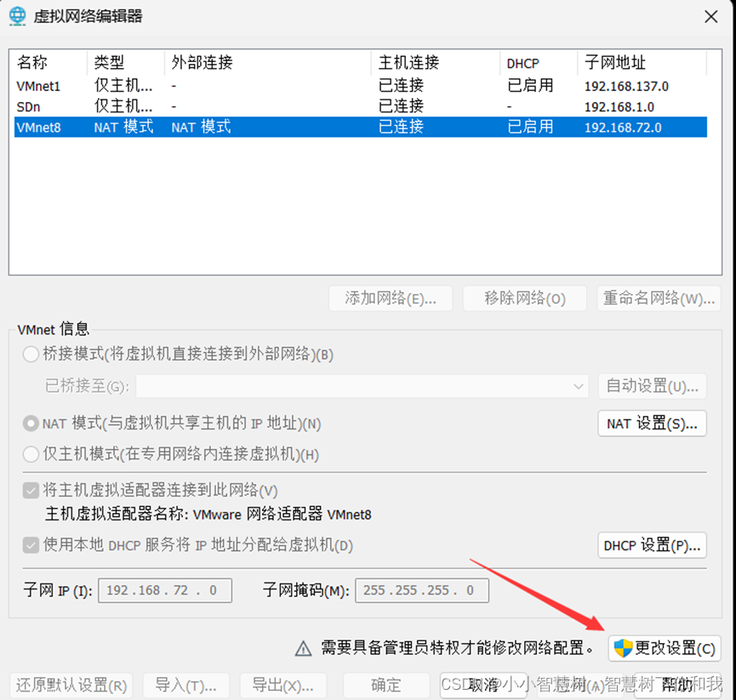Image resolution: width=736 pixels, height=700 pixels.
Task: Select the SDn network row
Action: pyautogui.click(x=361, y=106)
